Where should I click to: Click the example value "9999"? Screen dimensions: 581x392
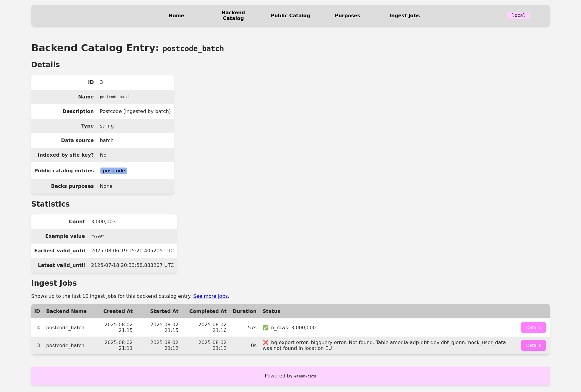[x=97, y=236]
